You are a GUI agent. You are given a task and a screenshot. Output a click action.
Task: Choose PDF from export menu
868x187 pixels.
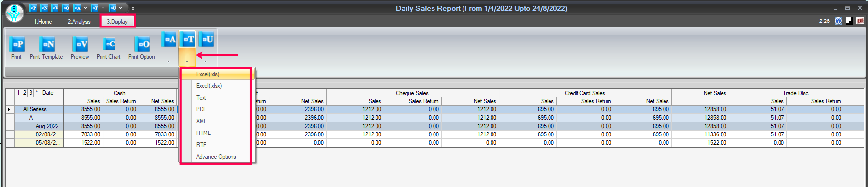tap(201, 109)
